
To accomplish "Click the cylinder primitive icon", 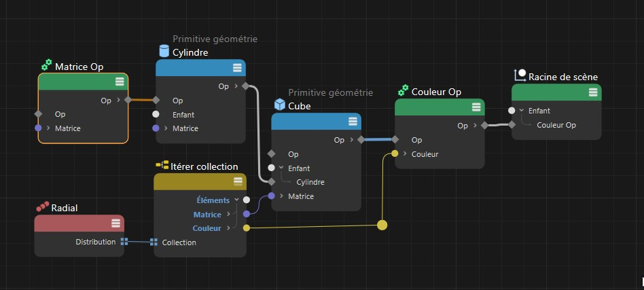I will click(x=163, y=52).
